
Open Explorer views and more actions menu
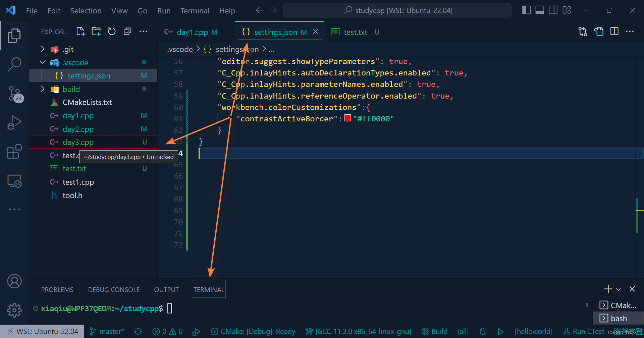[143, 32]
